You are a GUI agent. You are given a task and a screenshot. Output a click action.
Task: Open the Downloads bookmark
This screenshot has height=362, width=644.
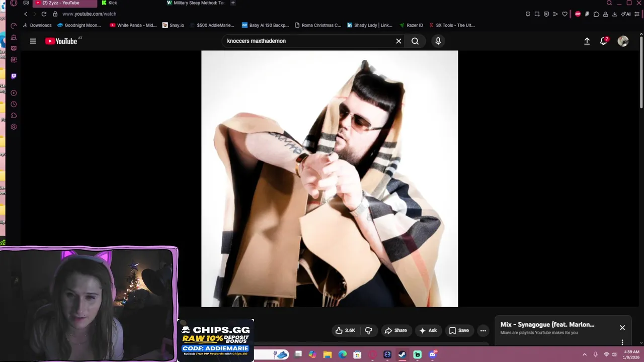37,25
